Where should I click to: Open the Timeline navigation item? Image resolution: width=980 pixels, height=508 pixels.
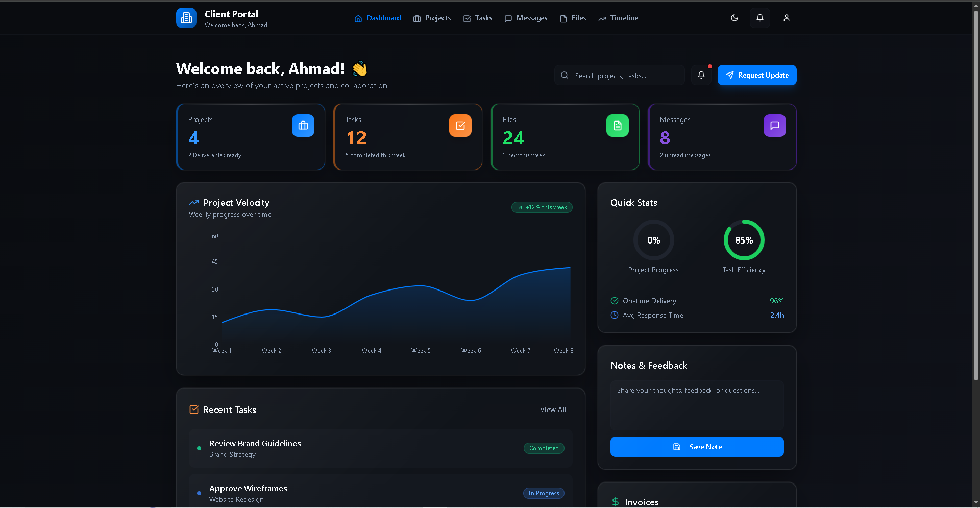[618, 18]
